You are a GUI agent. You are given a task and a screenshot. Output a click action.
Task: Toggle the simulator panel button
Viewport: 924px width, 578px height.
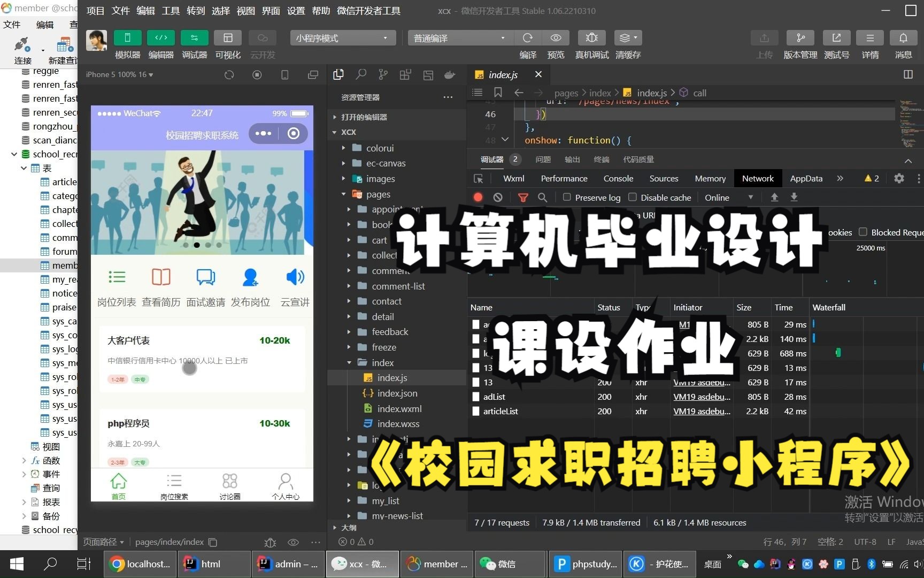pyautogui.click(x=127, y=38)
